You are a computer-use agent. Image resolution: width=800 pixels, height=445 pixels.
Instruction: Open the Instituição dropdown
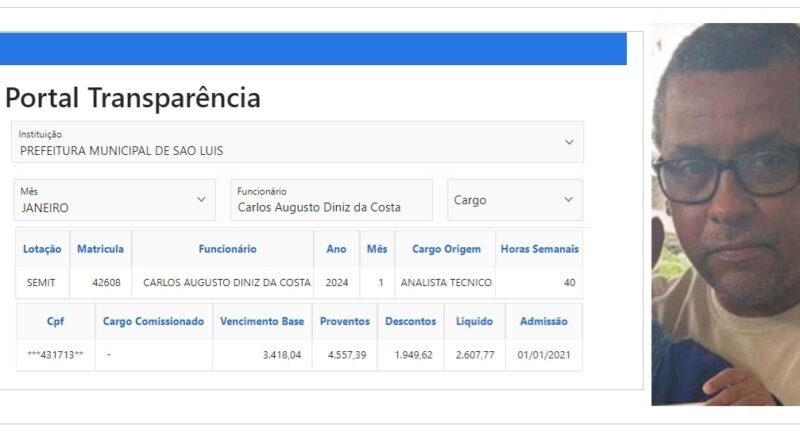coord(297,142)
